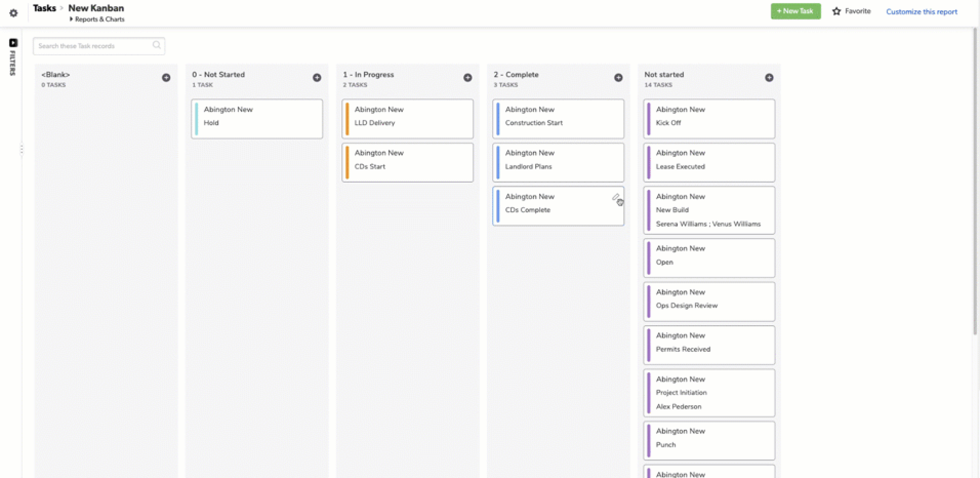Expand the Filters side panel
Viewport: 980px width, 478px height.
(13, 43)
